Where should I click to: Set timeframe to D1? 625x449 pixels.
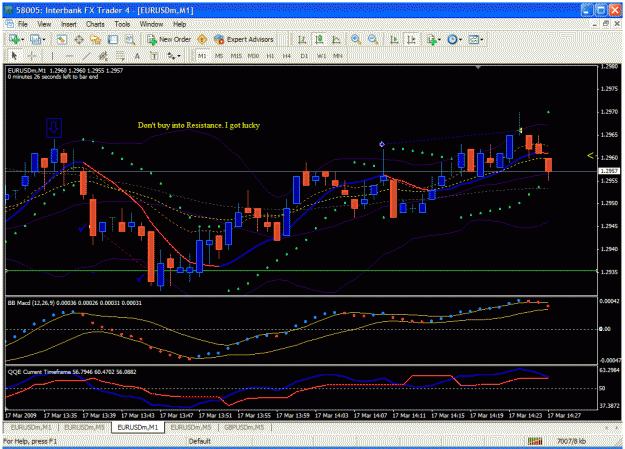(304, 56)
